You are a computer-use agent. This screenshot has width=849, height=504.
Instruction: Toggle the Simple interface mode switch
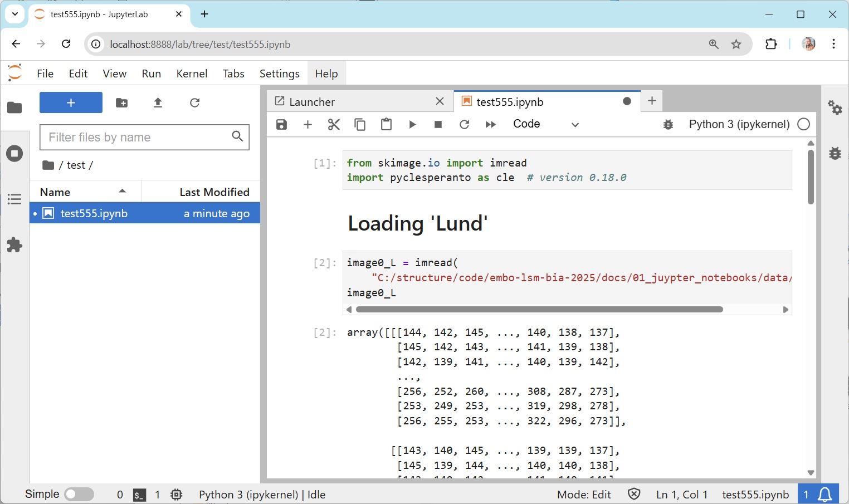click(79, 494)
